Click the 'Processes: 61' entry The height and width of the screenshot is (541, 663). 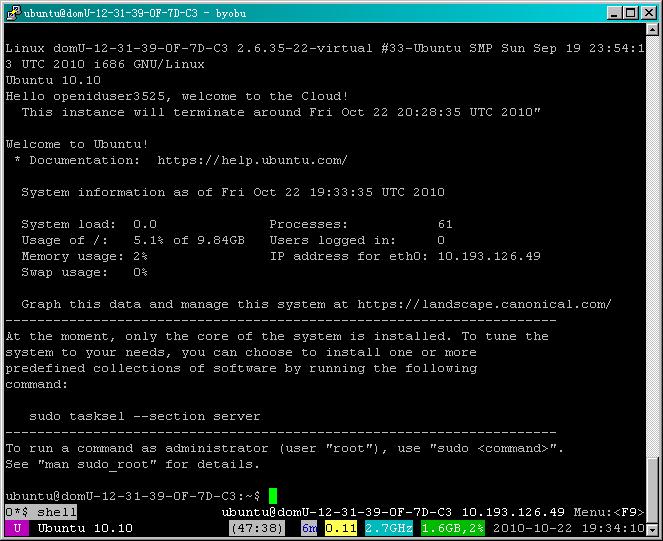(361, 224)
